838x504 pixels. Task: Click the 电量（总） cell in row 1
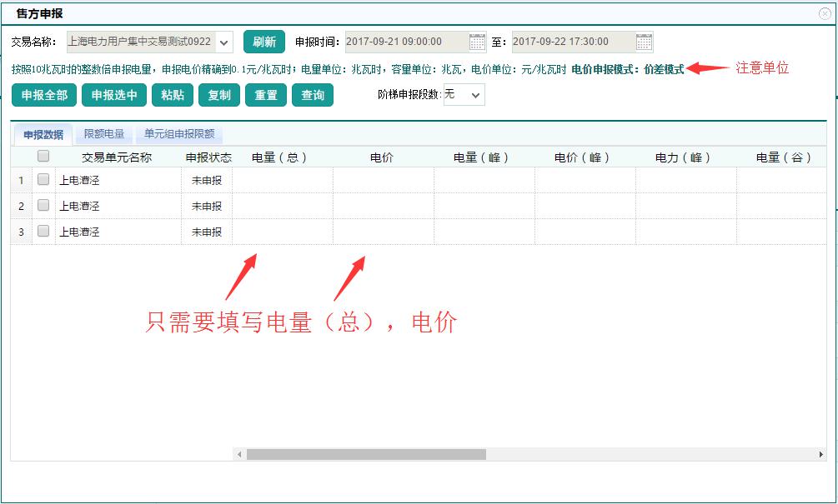pos(282,180)
